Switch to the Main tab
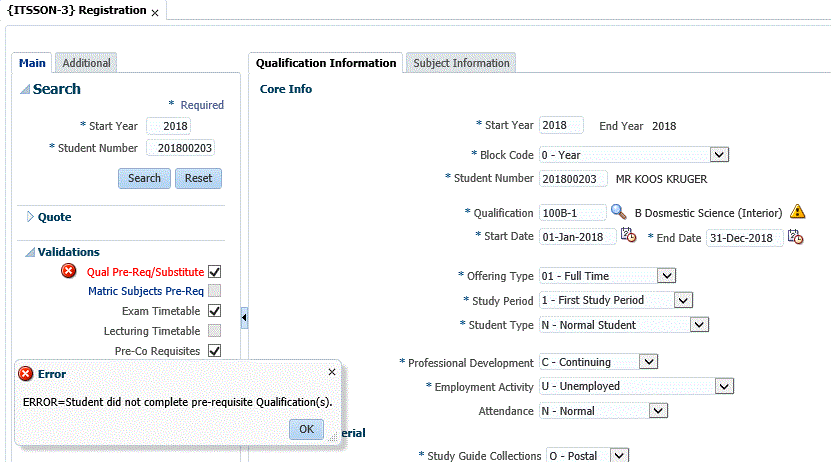Screen dimensions: 831x462 (32, 63)
